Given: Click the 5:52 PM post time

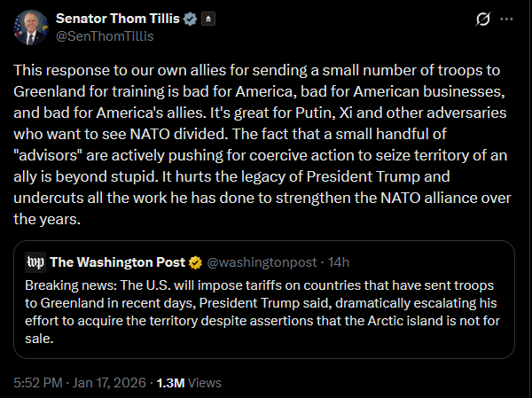Looking at the screenshot, I should point(38,383).
